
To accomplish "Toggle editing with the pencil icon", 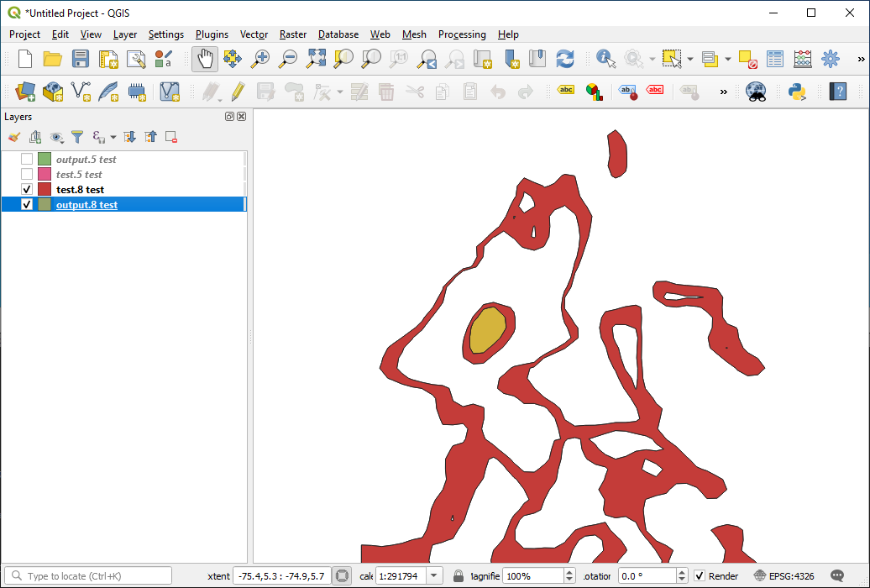I will pos(238,92).
